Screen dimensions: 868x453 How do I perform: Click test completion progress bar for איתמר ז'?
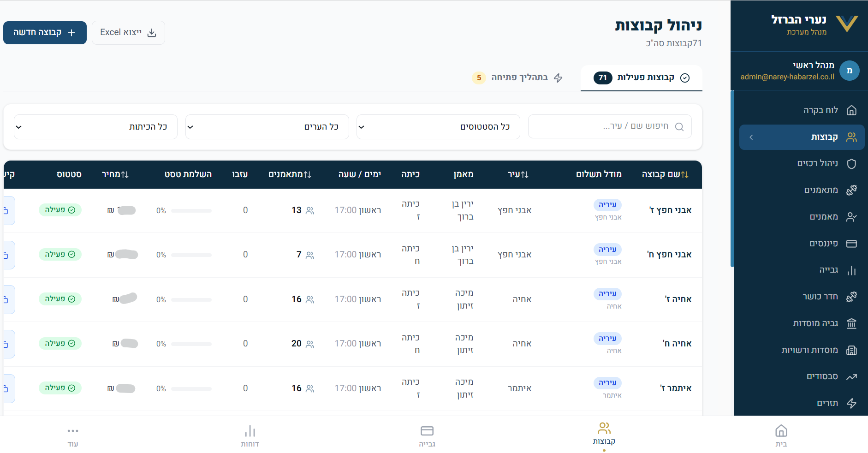point(191,389)
